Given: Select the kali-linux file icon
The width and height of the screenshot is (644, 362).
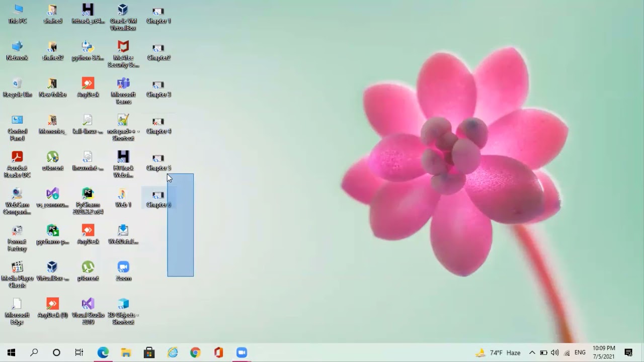Looking at the screenshot, I should 88,124.
